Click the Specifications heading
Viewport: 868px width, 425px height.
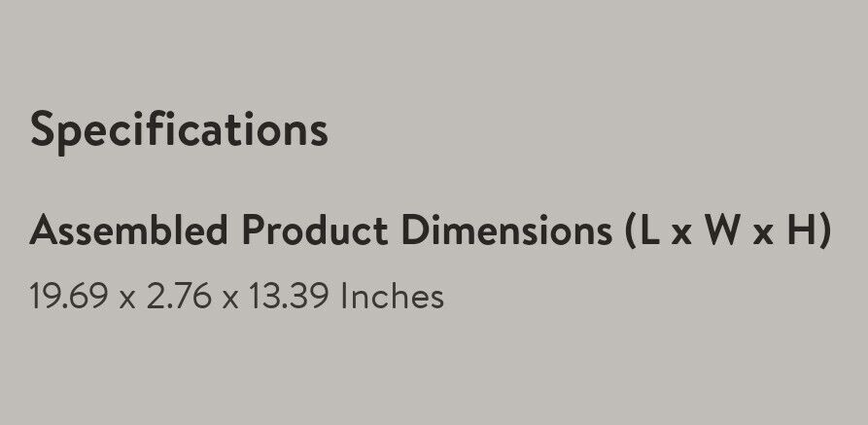[179, 129]
